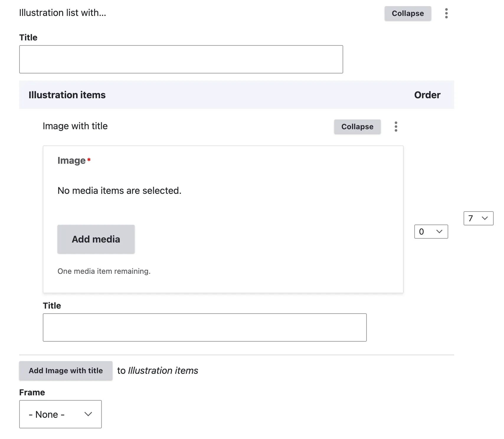The width and height of the screenshot is (504, 439).
Task: Click the Title label above the top field
Action: click(x=28, y=37)
